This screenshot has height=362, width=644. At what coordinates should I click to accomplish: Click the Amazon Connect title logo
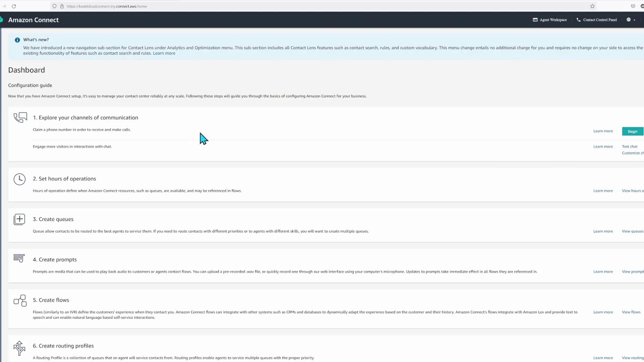coord(33,20)
